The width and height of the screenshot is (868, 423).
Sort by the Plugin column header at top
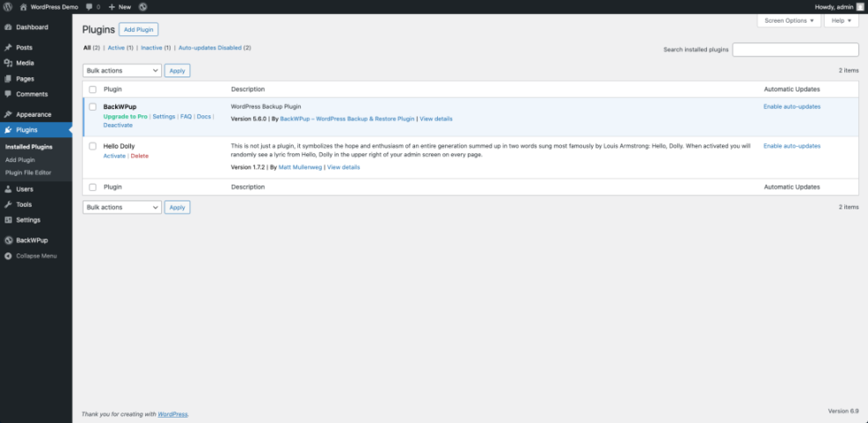(x=113, y=90)
